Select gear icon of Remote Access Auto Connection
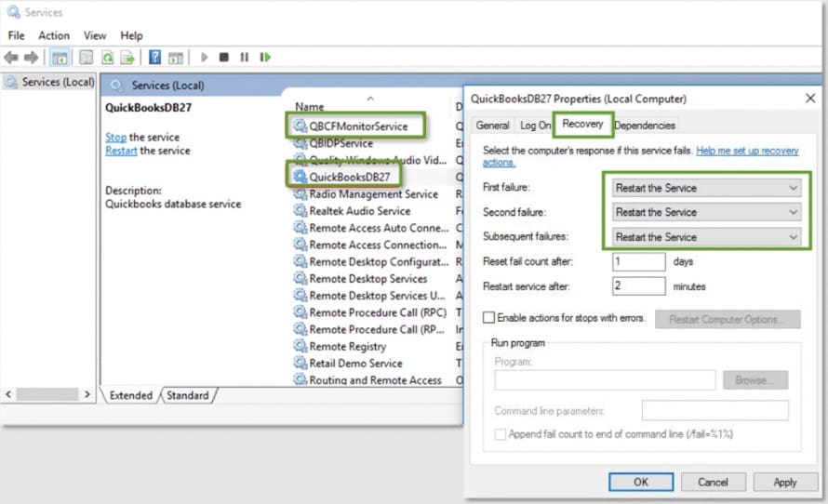Screen dimensions: 828x504 (x=300, y=228)
